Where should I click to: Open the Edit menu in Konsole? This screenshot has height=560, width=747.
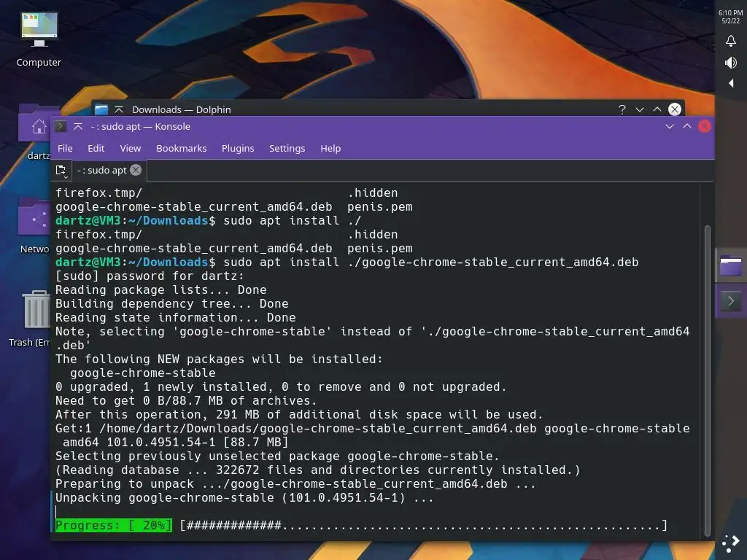[96, 148]
